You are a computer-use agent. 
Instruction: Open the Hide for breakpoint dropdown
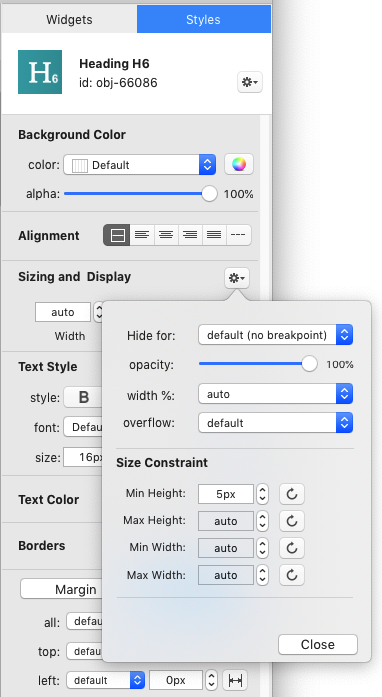coord(275,335)
